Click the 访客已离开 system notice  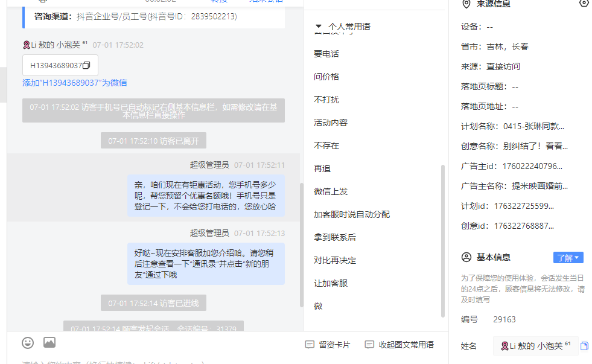point(153,141)
